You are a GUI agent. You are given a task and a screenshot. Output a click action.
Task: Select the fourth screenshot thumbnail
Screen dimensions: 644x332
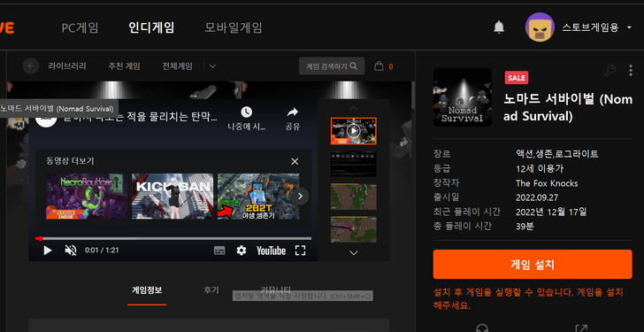(354, 229)
